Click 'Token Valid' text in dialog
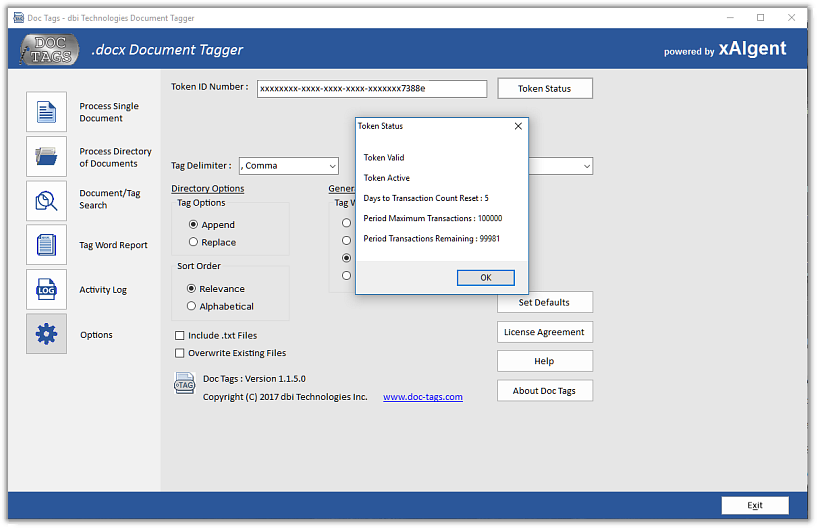 384,157
